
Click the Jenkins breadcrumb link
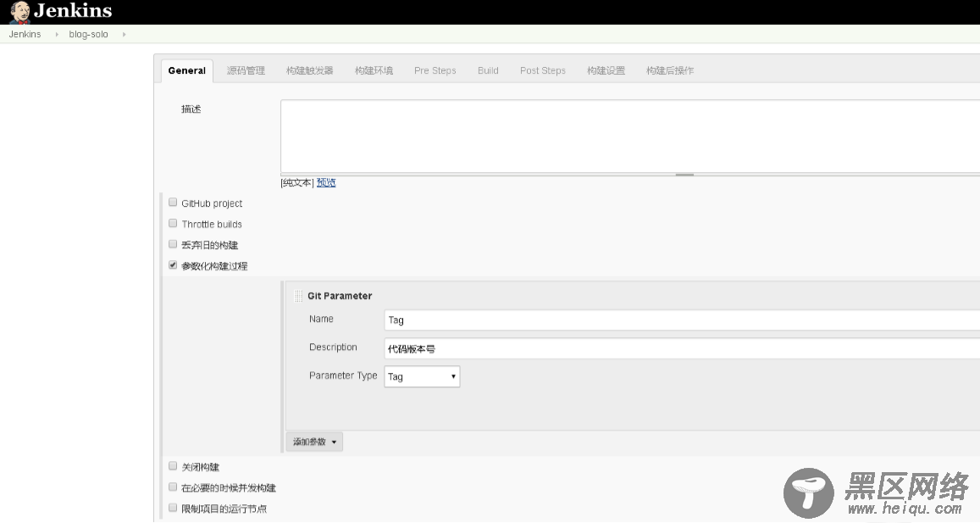pos(25,35)
